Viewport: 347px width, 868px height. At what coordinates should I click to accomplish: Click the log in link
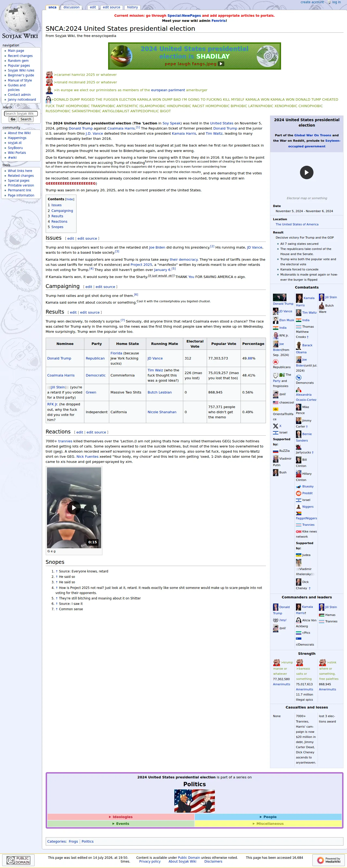click(x=336, y=2)
